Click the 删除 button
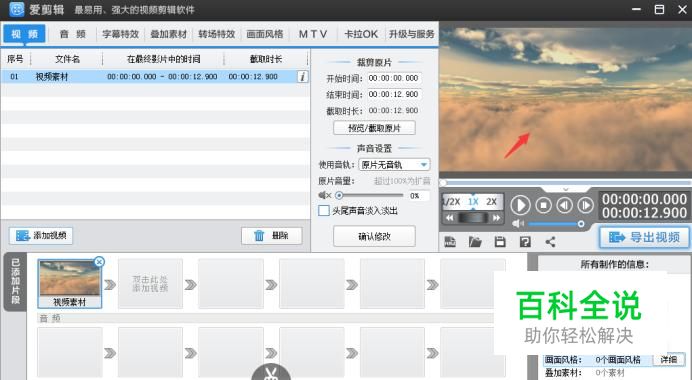692x380 pixels. (x=271, y=236)
